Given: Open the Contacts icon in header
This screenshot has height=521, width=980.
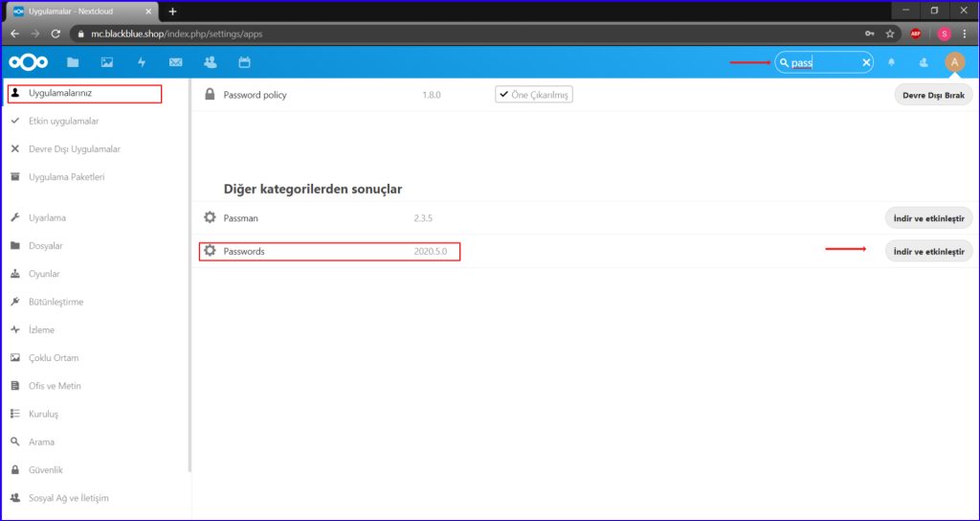Looking at the screenshot, I should click(x=211, y=62).
